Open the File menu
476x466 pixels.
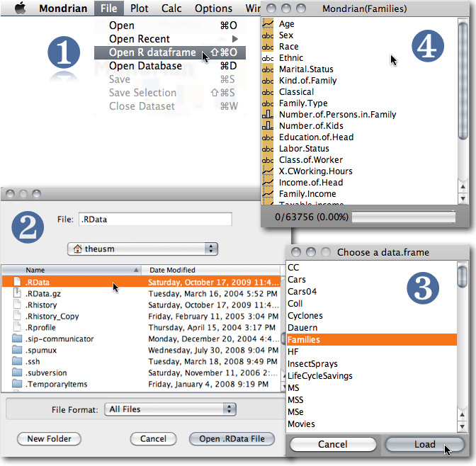point(108,8)
